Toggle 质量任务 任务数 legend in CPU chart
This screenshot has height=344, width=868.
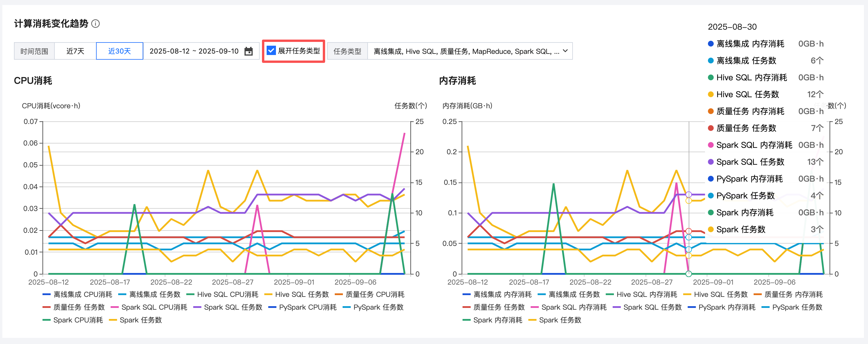[79, 307]
